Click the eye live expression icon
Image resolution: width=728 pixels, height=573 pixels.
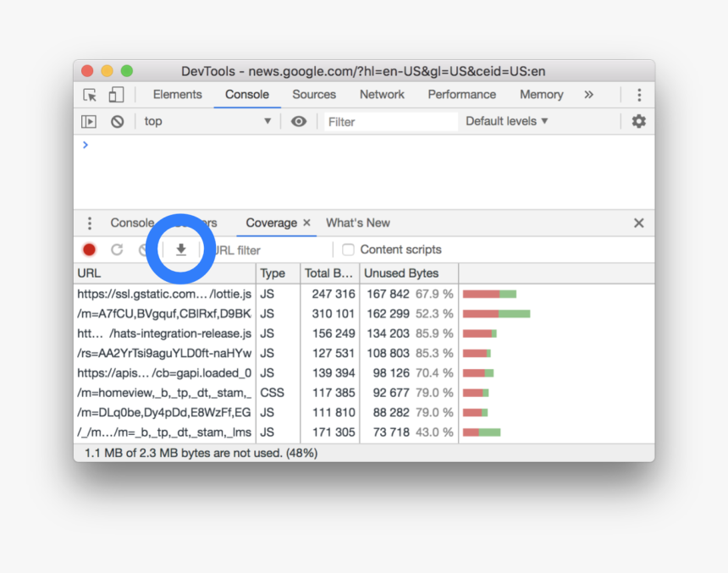coord(299,121)
